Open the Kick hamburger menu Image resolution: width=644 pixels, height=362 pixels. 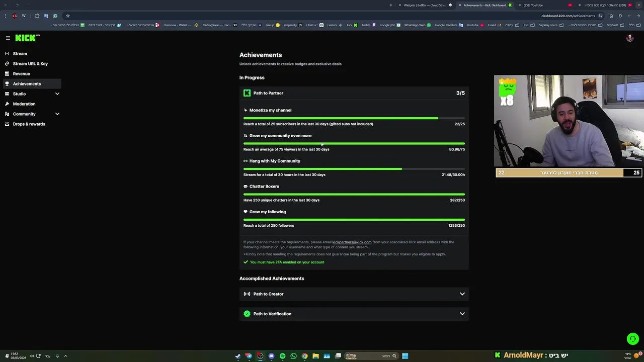click(x=8, y=38)
